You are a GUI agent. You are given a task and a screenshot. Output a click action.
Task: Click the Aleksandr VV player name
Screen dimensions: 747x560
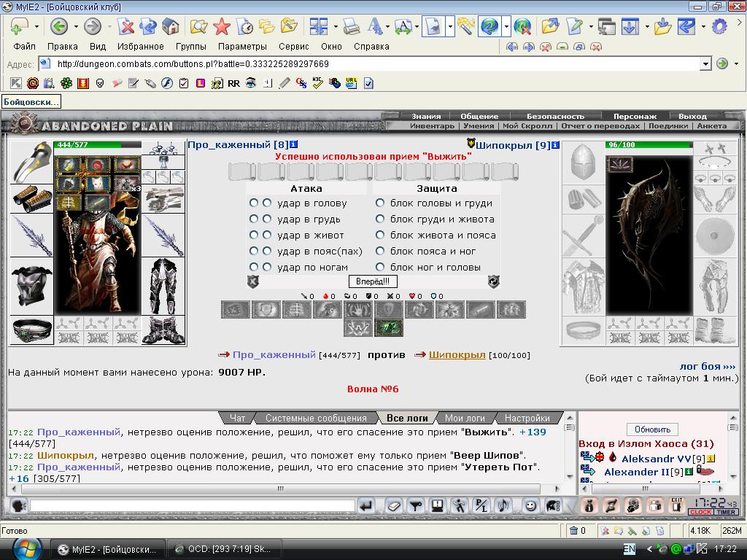pos(657,459)
